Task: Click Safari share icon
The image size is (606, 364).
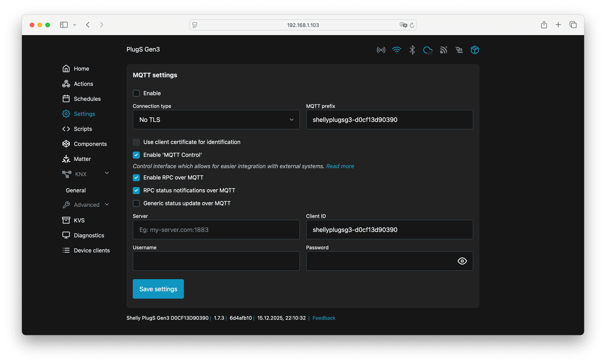Action: click(x=544, y=25)
